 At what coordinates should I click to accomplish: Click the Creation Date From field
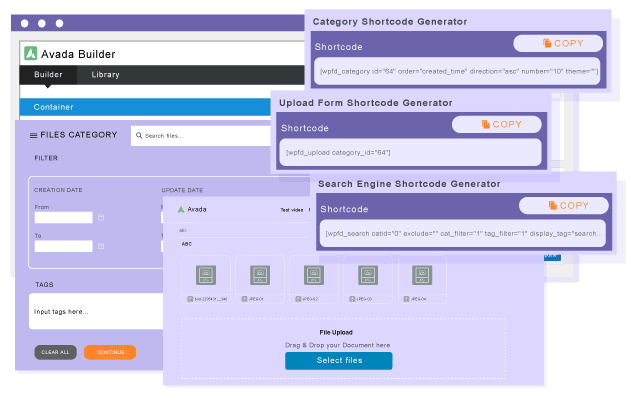[63, 218]
